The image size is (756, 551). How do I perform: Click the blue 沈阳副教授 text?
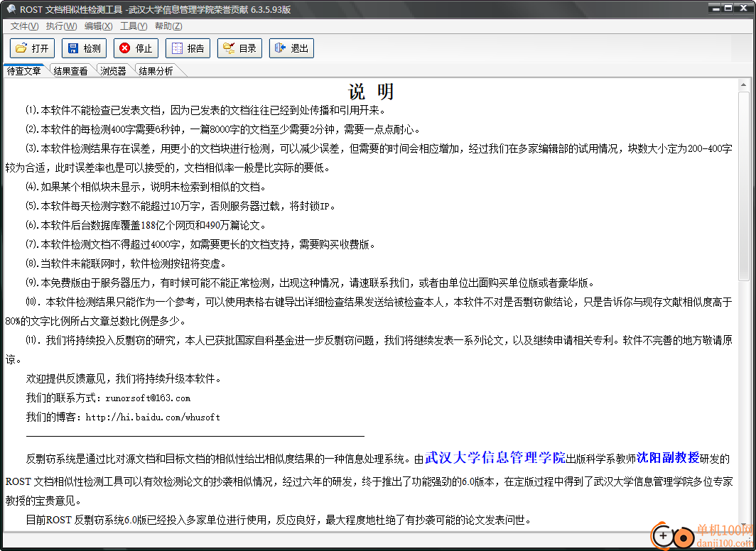(x=668, y=457)
